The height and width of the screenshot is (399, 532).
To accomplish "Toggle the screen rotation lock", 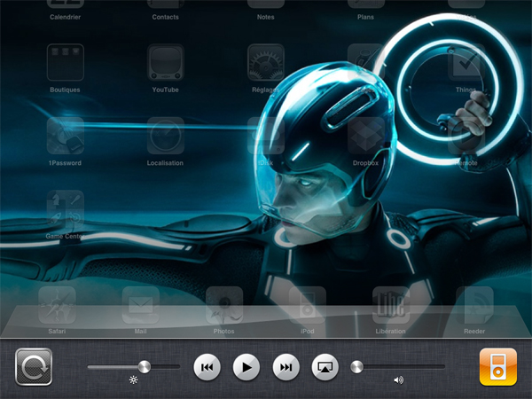I will pyautogui.click(x=34, y=367).
